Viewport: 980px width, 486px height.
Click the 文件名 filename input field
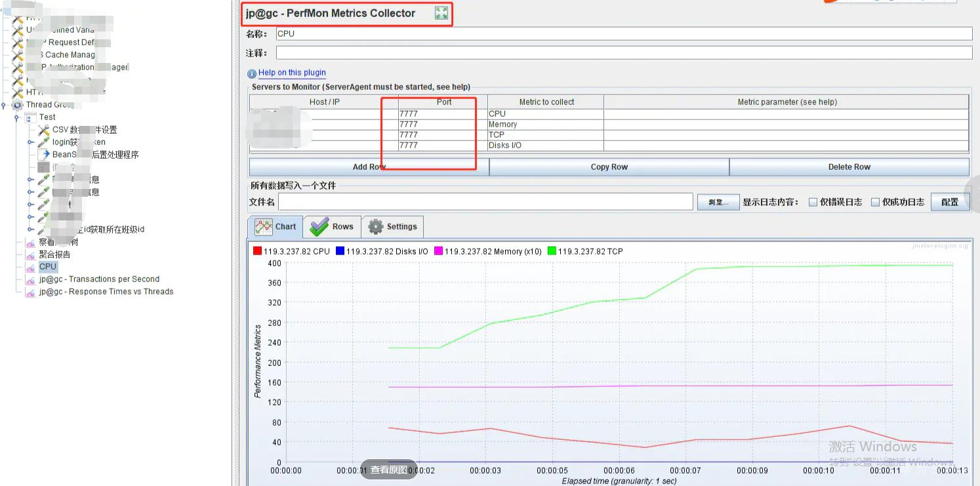[x=485, y=202]
